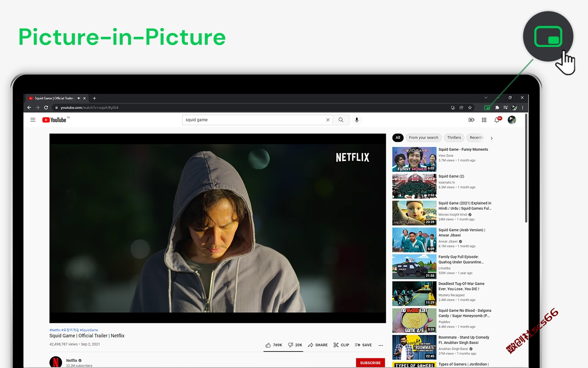
Task: Start voice search with microphone icon
Action: (356, 120)
